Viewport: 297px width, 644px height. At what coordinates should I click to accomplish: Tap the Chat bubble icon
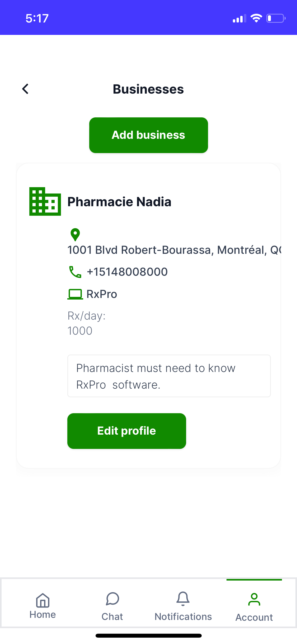[112, 599]
